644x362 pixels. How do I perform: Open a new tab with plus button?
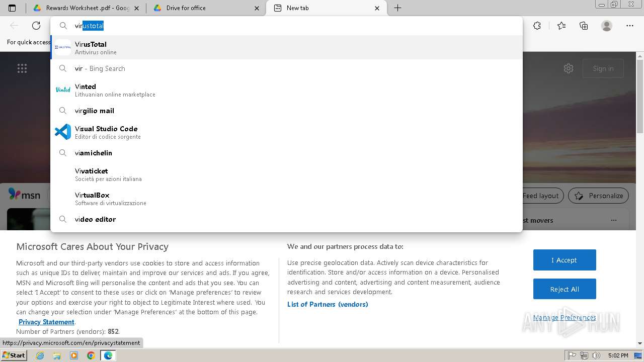(397, 8)
